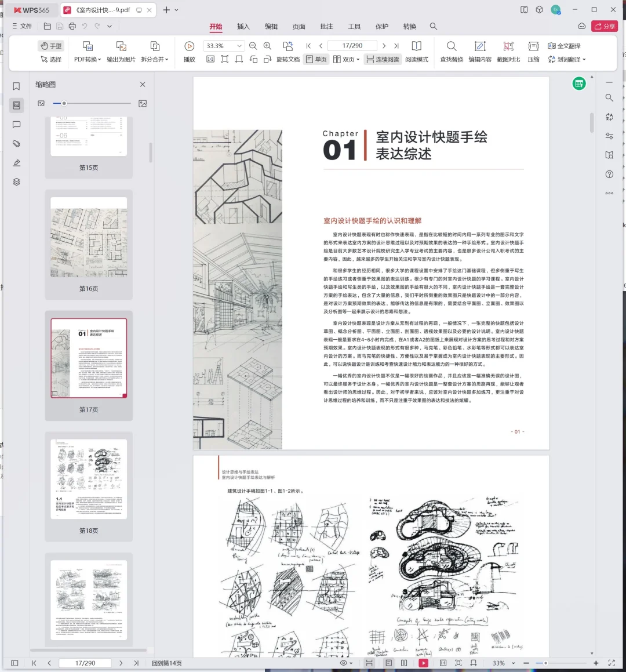
Task: Click the green spreadsheet floating icon
Action: (x=579, y=83)
